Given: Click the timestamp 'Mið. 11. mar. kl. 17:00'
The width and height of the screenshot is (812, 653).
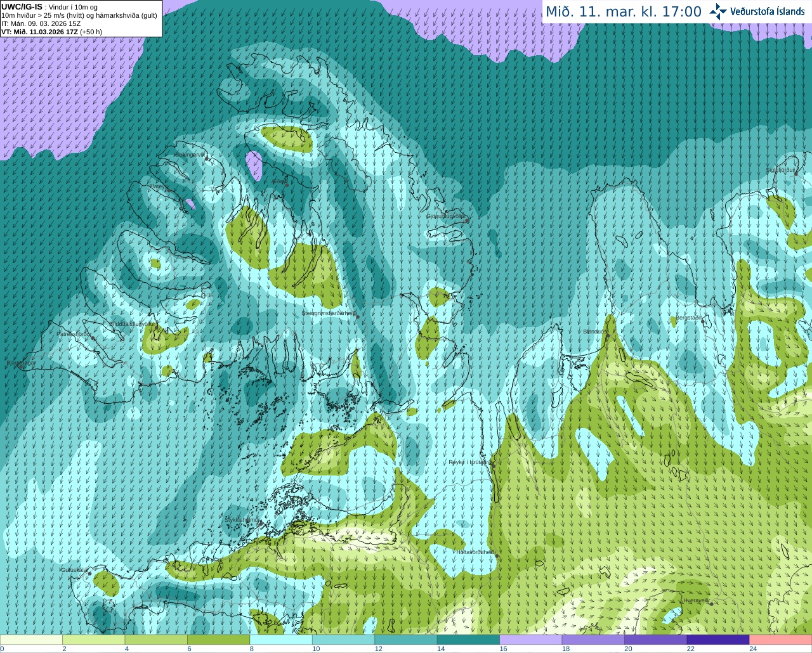Looking at the screenshot, I should click(624, 12).
